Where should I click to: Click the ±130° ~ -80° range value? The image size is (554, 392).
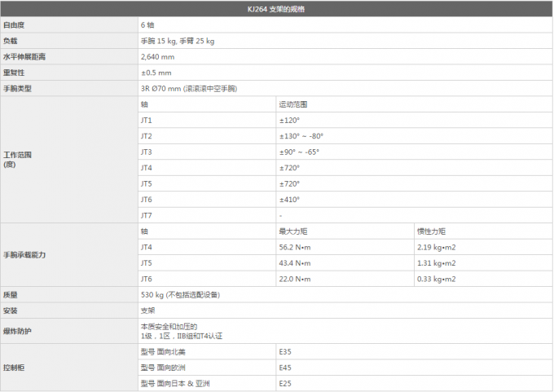click(301, 136)
